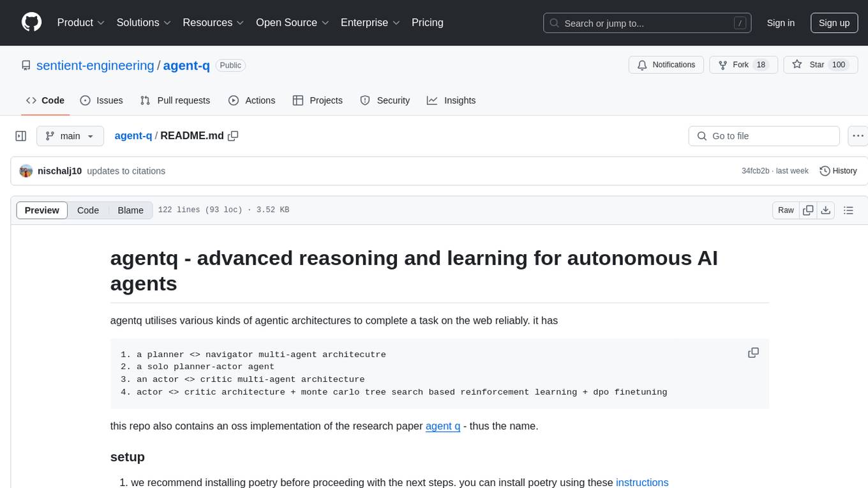Screen dimensions: 868x488
Task: Click the Sign in link
Action: pos(781,23)
